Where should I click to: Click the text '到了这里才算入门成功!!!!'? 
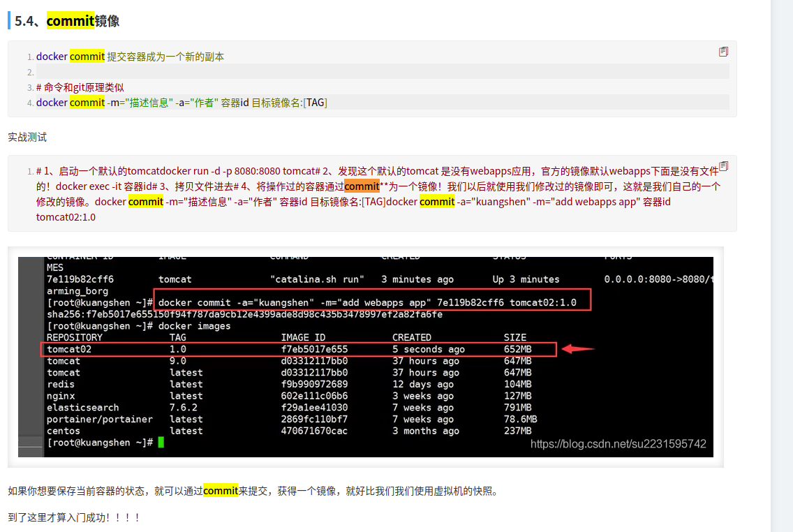click(x=74, y=517)
